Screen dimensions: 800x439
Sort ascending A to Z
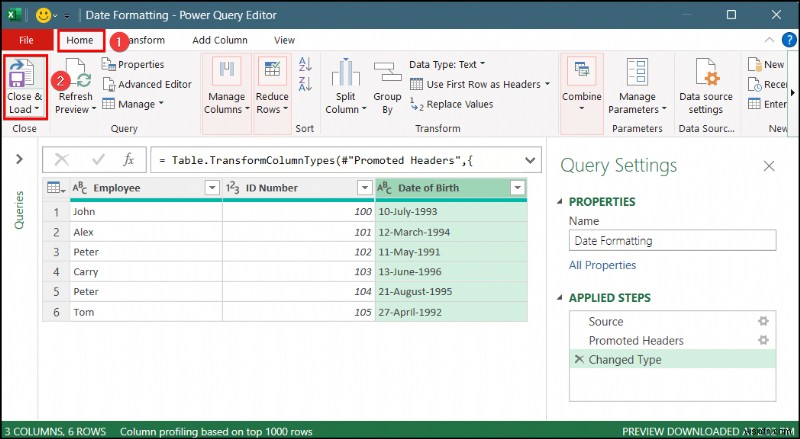click(305, 64)
